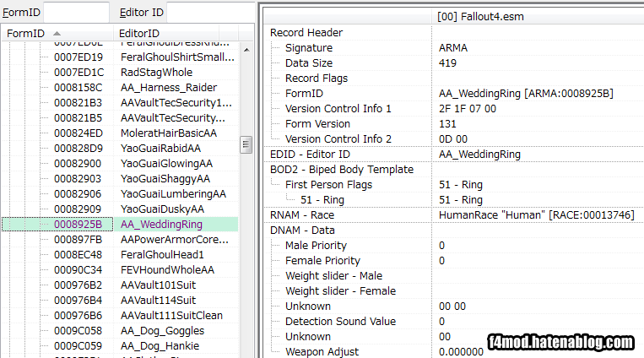The width and height of the screenshot is (644, 358).
Task: Click Version Control Info 1 value 2F 1F 07 00
Action: pyautogui.click(x=468, y=109)
